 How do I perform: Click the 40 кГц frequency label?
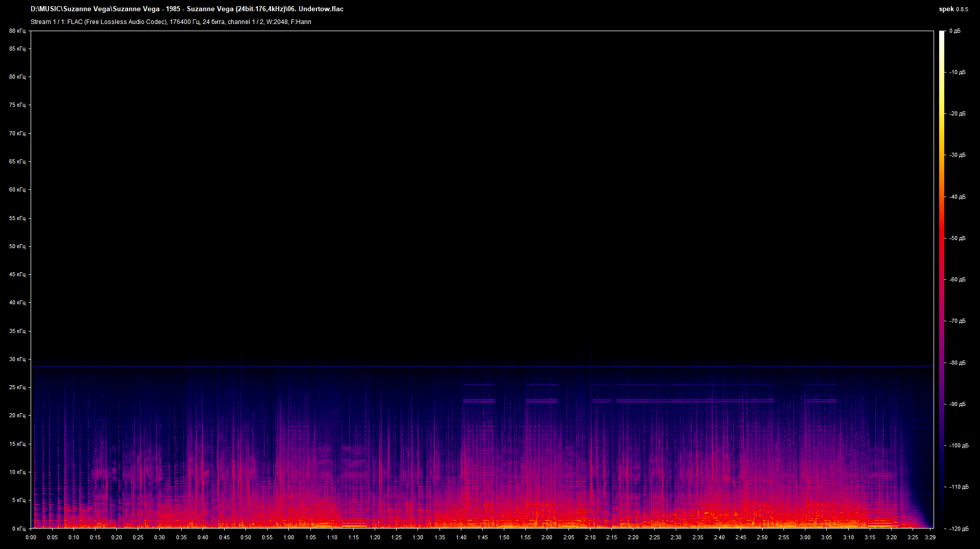coord(17,303)
